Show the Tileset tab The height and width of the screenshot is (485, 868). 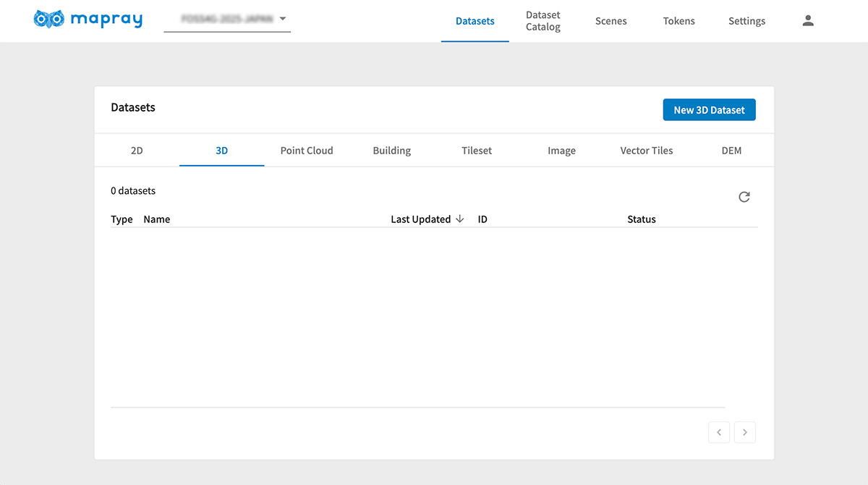pyautogui.click(x=477, y=151)
